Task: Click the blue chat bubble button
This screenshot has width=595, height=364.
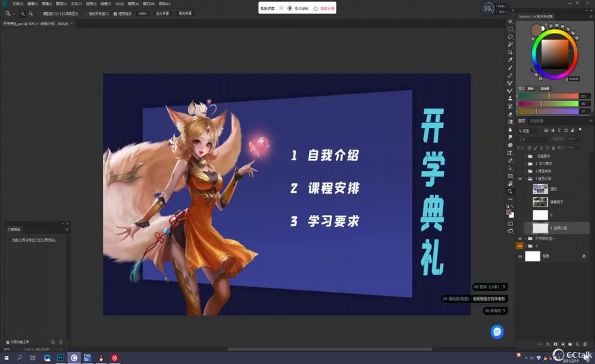Action: pyautogui.click(x=497, y=332)
